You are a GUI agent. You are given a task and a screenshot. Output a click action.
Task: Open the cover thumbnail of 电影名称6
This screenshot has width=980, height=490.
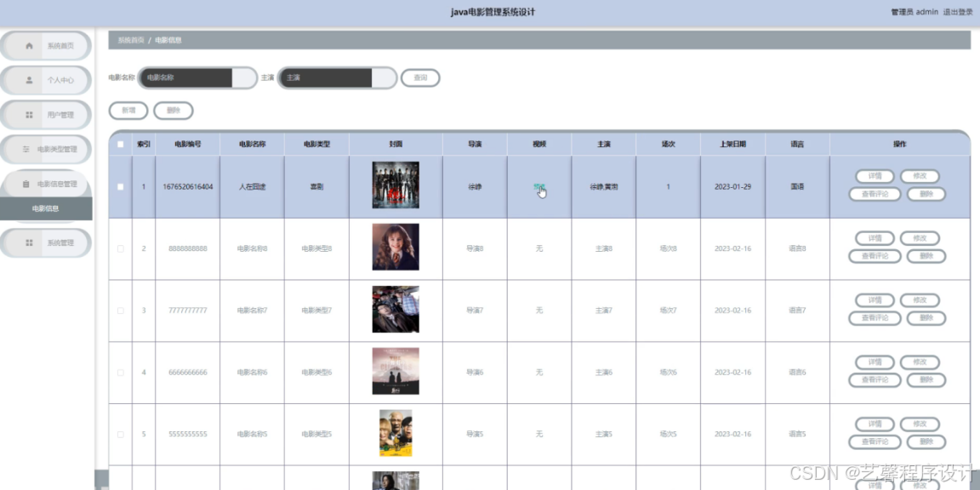396,371
